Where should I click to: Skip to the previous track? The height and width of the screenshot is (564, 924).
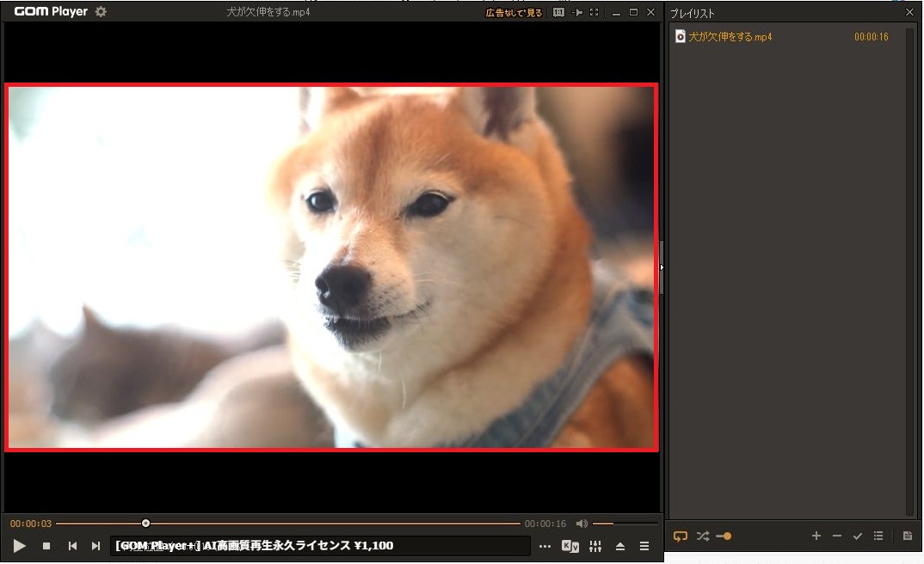(72, 546)
